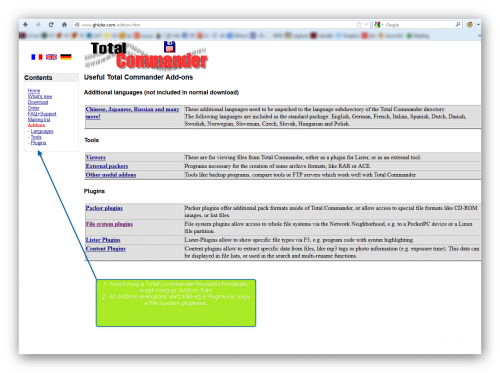
Task: Click the Plugins section heading above the table
Action: click(94, 191)
